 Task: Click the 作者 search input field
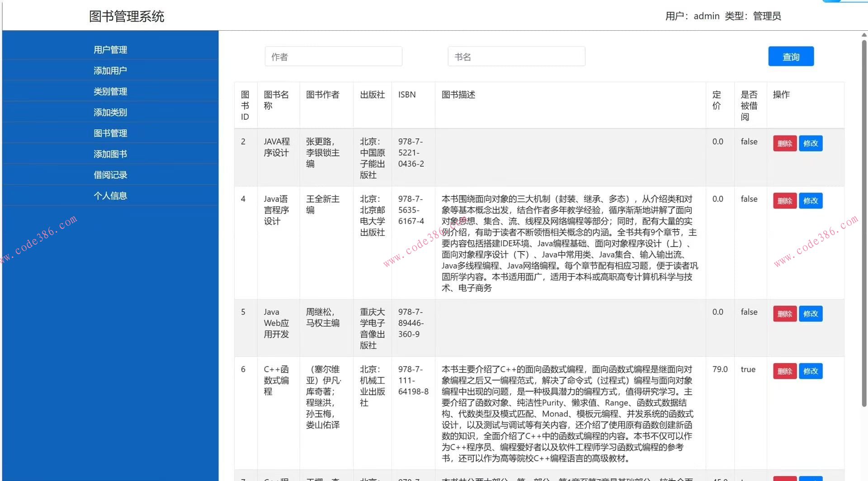coord(333,56)
